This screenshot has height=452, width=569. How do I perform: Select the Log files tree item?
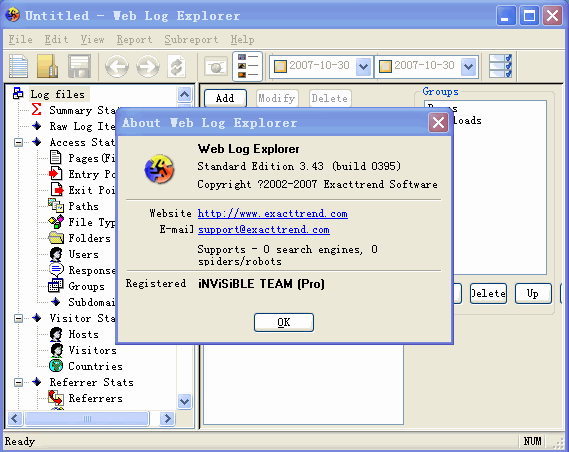[57, 94]
